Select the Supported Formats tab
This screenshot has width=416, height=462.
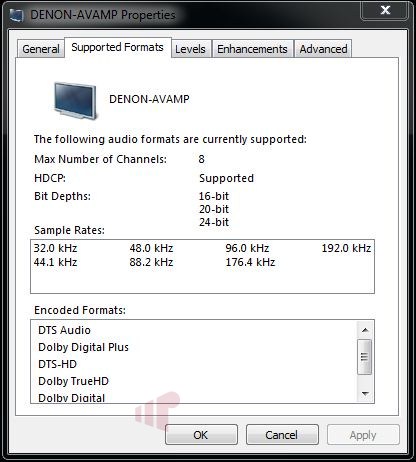(117, 47)
